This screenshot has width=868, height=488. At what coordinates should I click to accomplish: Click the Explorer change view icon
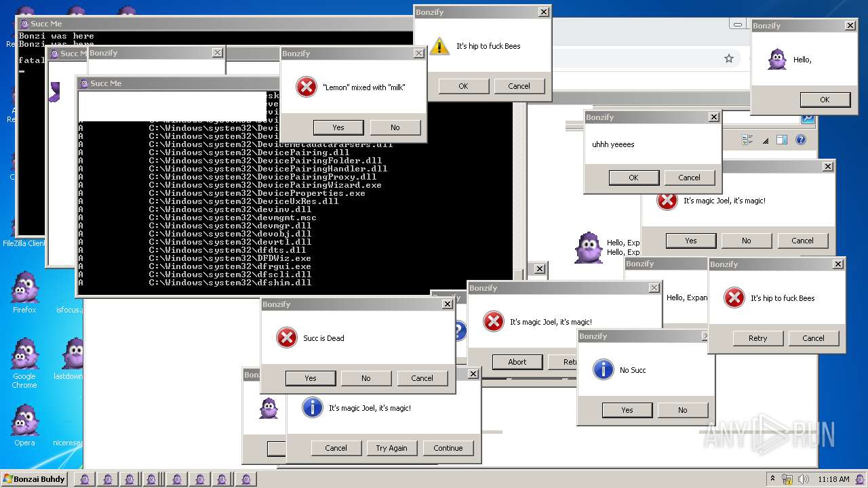tap(747, 140)
